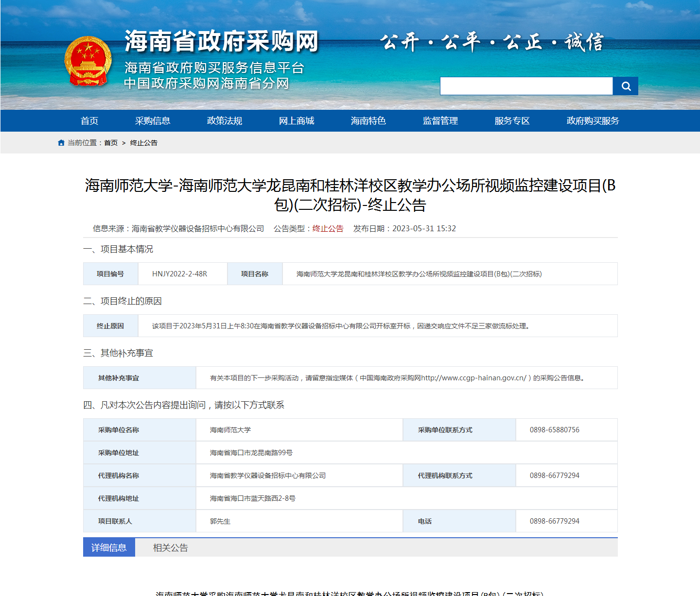This screenshot has height=596, width=700.
Task: Click section heading 一、项目基本情况
Action: coord(118,249)
